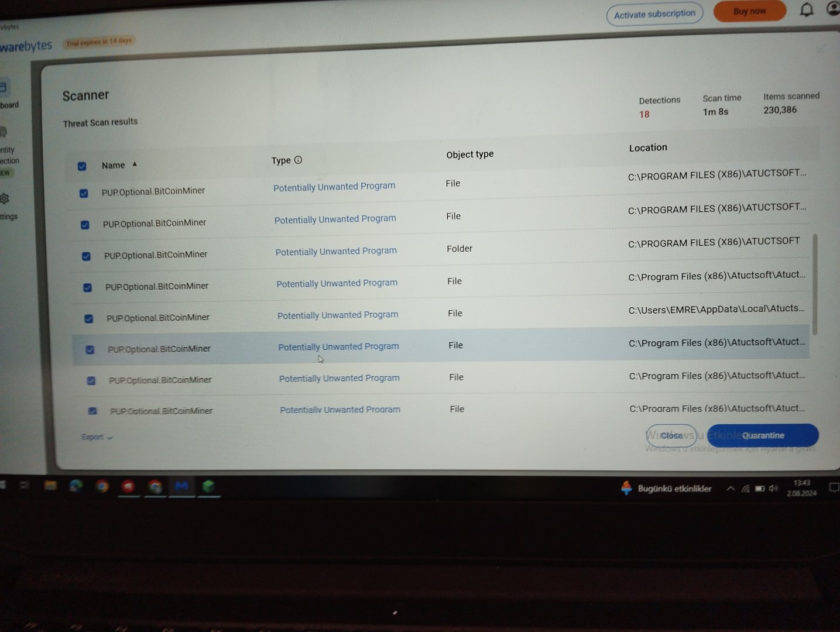Check the battery tray icon
840x632 pixels.
[x=760, y=489]
